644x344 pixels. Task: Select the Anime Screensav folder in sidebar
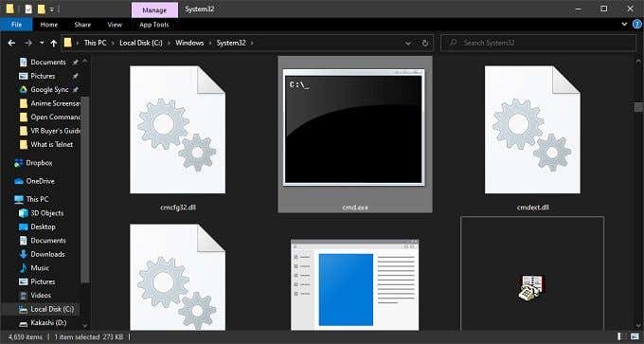[x=55, y=103]
